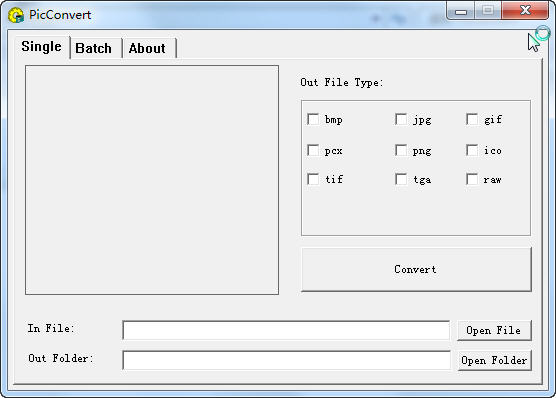Click the Open Folder button
The height and width of the screenshot is (398, 556).
point(494,360)
